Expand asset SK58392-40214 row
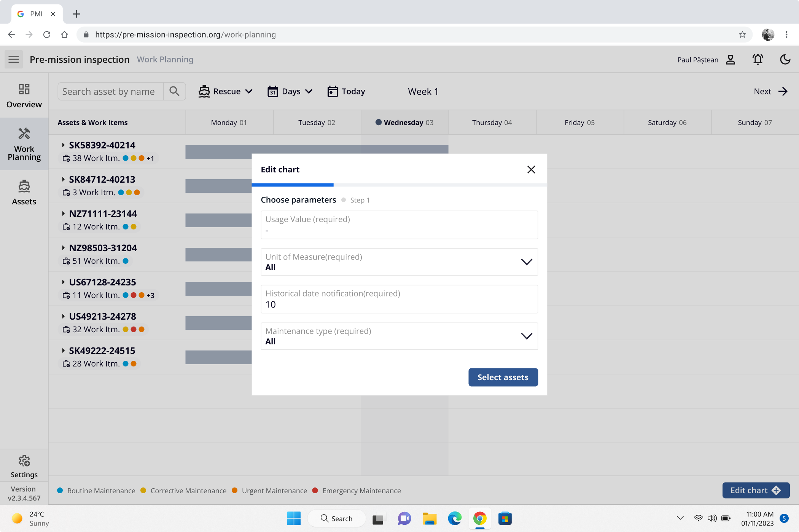Viewport: 799px width, 532px height. [x=64, y=145]
